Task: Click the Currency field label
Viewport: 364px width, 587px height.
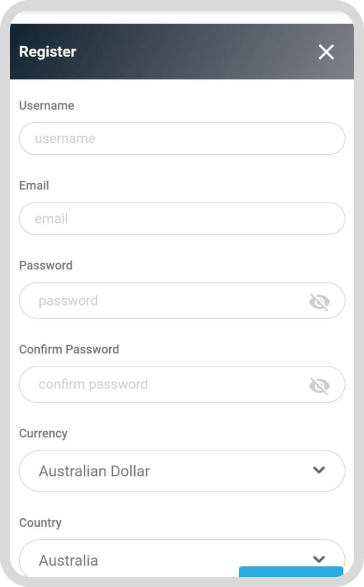Action: (x=43, y=434)
